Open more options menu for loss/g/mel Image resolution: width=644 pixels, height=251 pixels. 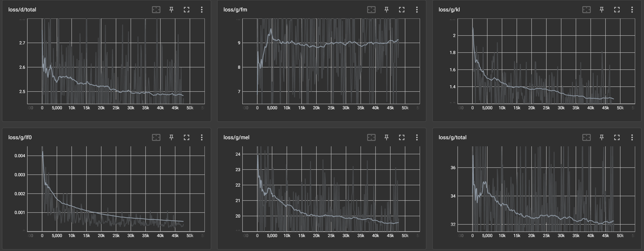[x=417, y=137]
